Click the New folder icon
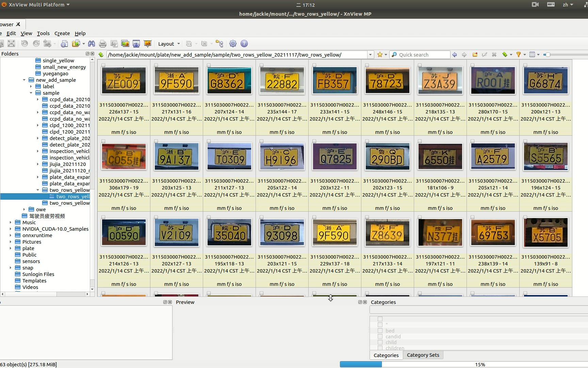 [475, 55]
